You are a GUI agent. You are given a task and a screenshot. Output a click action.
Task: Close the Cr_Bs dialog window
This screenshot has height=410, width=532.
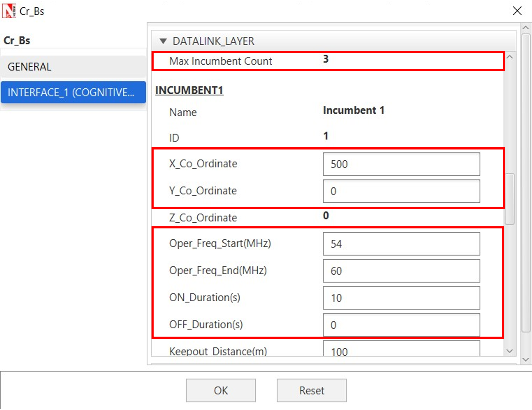tap(517, 11)
